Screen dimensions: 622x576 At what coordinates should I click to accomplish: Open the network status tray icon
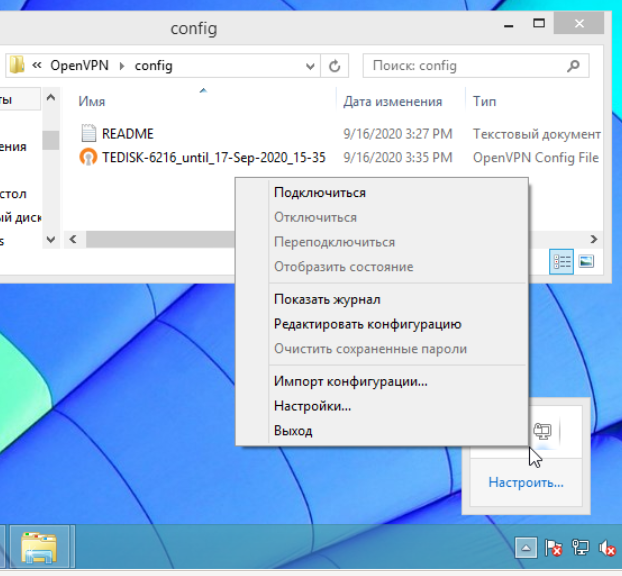coord(580,548)
